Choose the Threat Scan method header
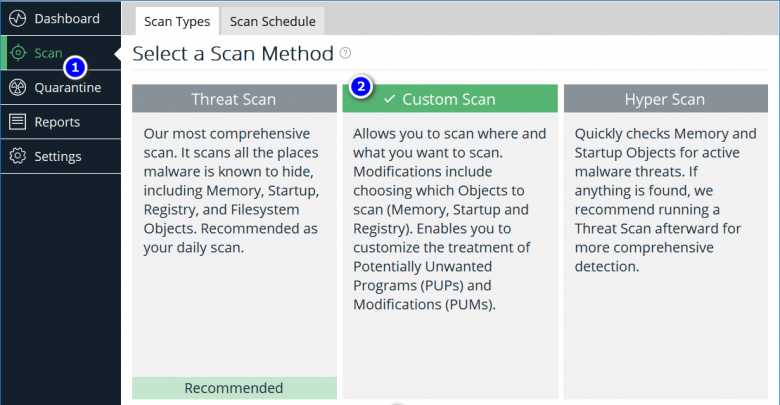 tap(234, 99)
